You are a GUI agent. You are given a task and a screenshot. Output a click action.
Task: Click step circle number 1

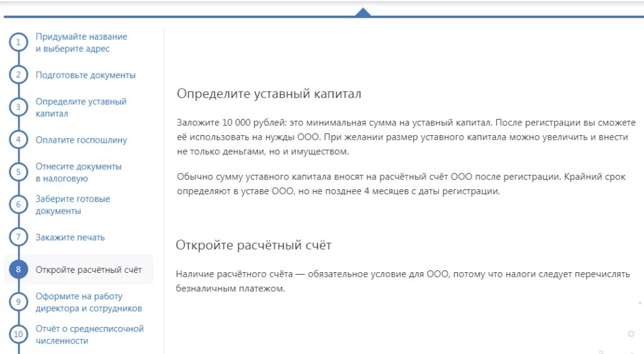pos(18,42)
